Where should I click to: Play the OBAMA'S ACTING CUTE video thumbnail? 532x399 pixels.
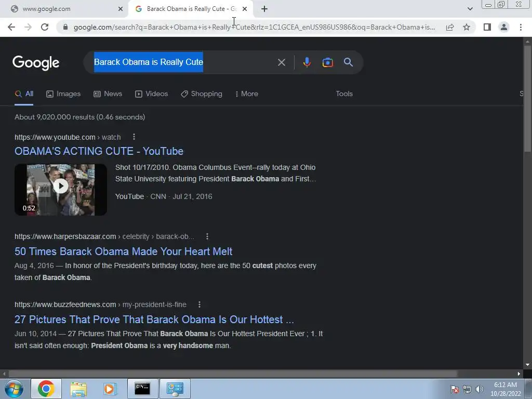[x=61, y=190]
